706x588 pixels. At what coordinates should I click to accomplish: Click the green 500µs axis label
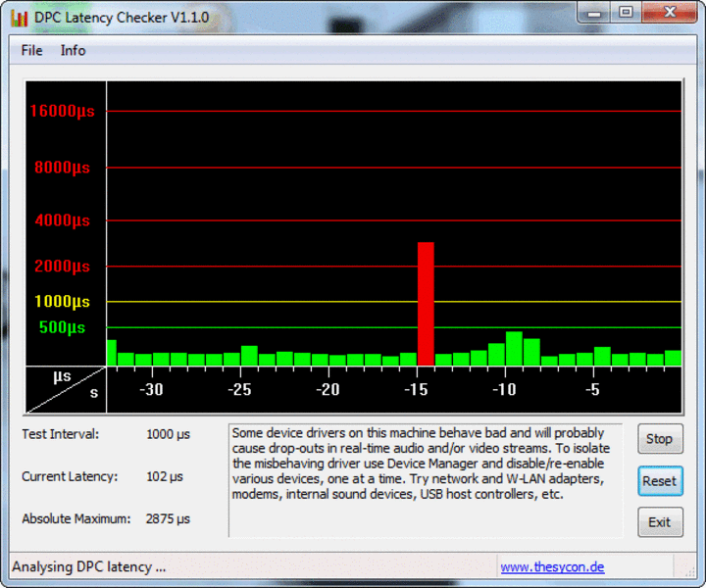(x=62, y=327)
